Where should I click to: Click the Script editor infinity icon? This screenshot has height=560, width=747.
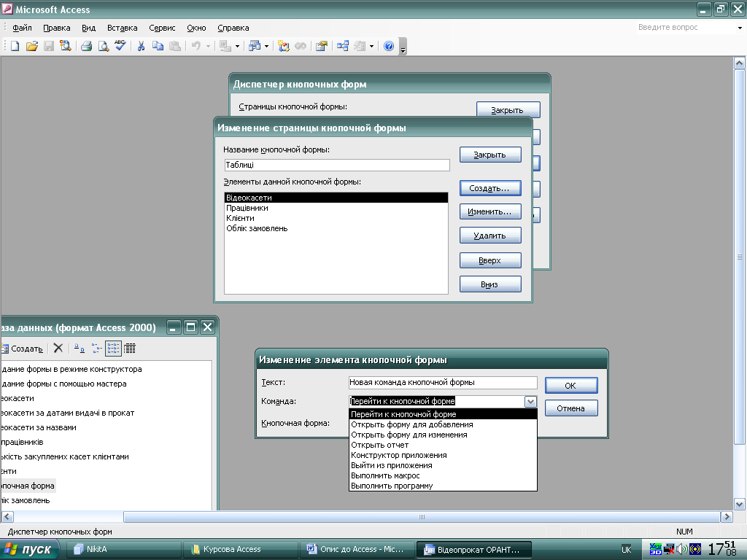coord(300,46)
